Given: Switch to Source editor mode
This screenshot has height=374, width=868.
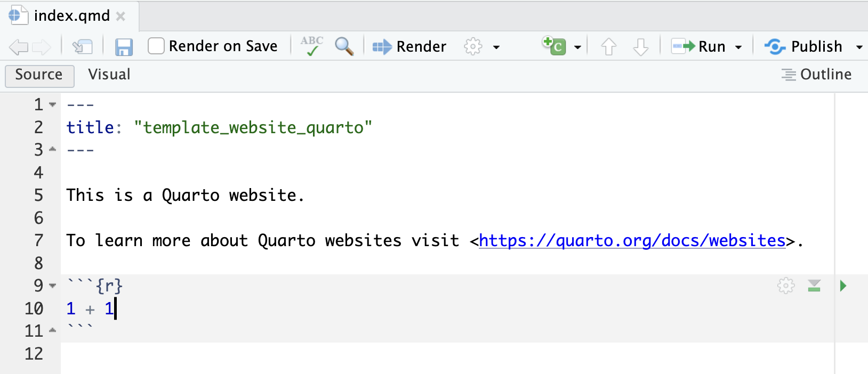Looking at the screenshot, I should (x=39, y=75).
